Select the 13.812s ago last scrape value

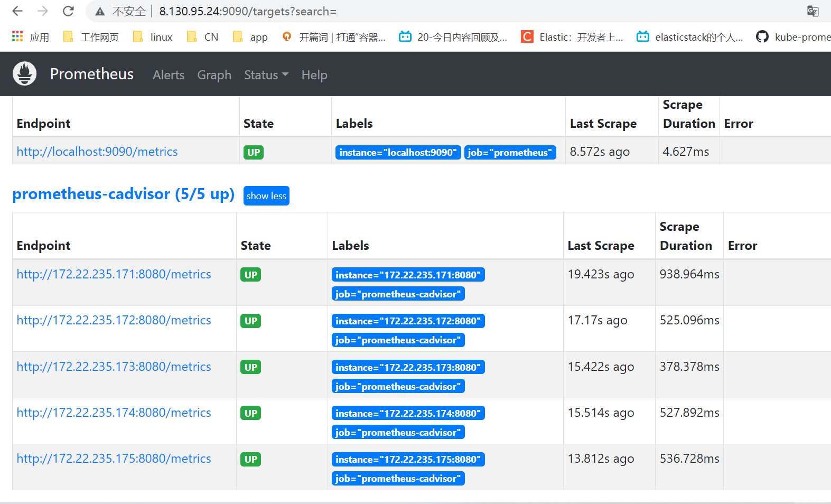(601, 459)
